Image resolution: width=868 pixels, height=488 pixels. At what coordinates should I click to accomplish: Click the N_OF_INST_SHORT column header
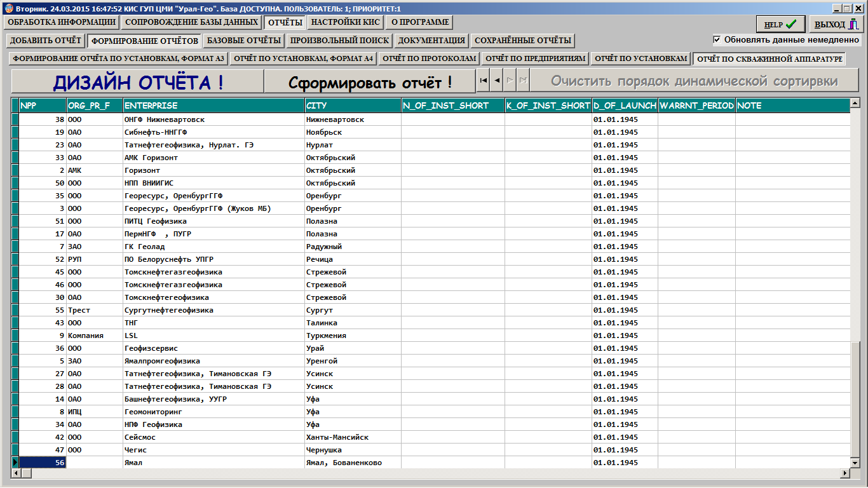[453, 105]
